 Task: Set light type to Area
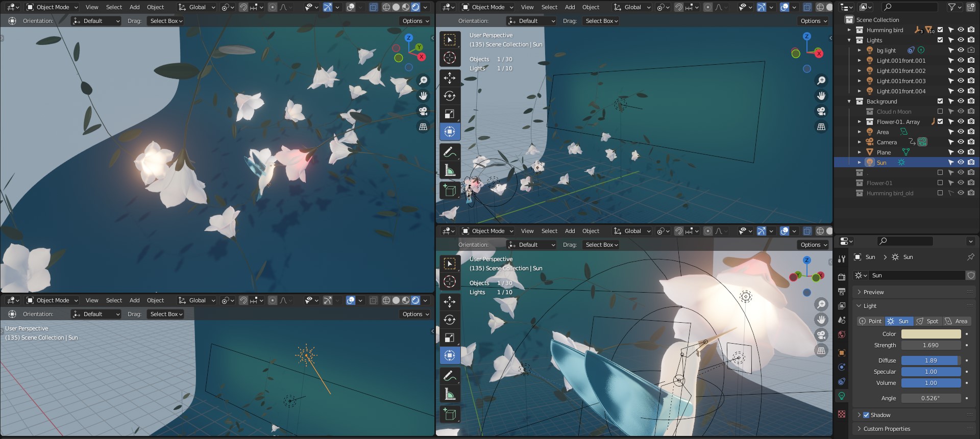pyautogui.click(x=957, y=321)
